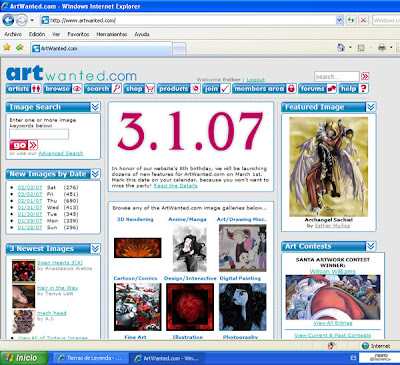Click the Feeds toolbar icon
Viewport: 400px width, 365px height.
(x=361, y=48)
